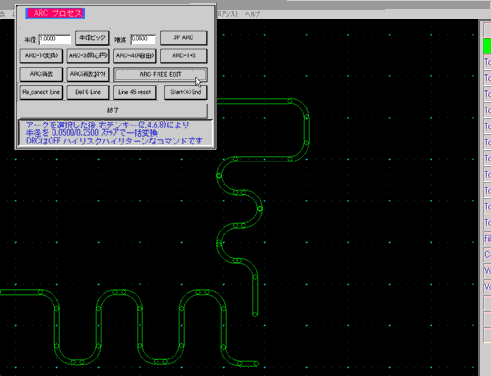Click the Re_conect Line button
Viewport: 491px width, 376px height.
[x=41, y=92]
